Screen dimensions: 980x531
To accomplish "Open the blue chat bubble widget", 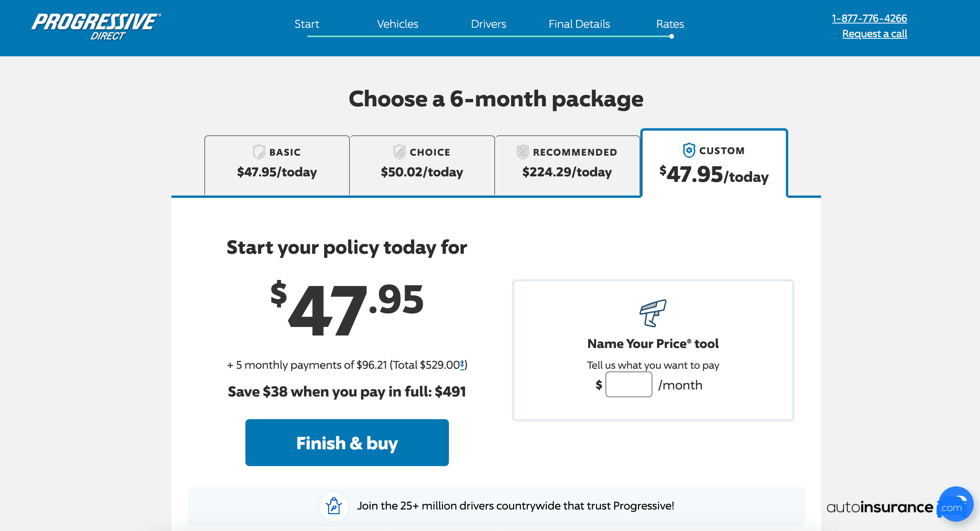I will click(x=956, y=504).
